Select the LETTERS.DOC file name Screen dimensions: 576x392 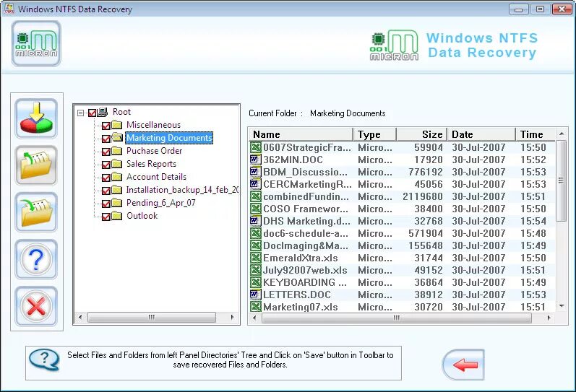click(x=297, y=295)
